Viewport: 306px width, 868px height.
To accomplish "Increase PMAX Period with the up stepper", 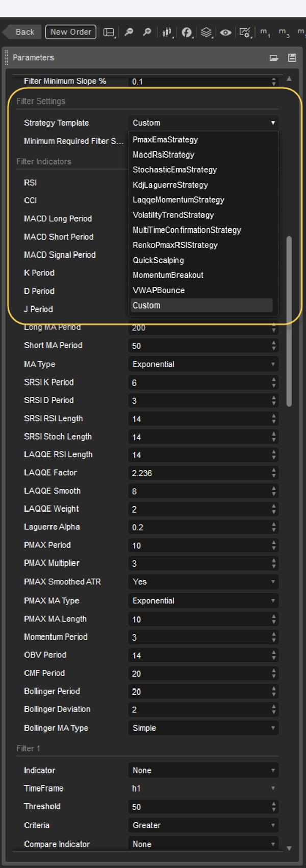I will pyautogui.click(x=274, y=543).
